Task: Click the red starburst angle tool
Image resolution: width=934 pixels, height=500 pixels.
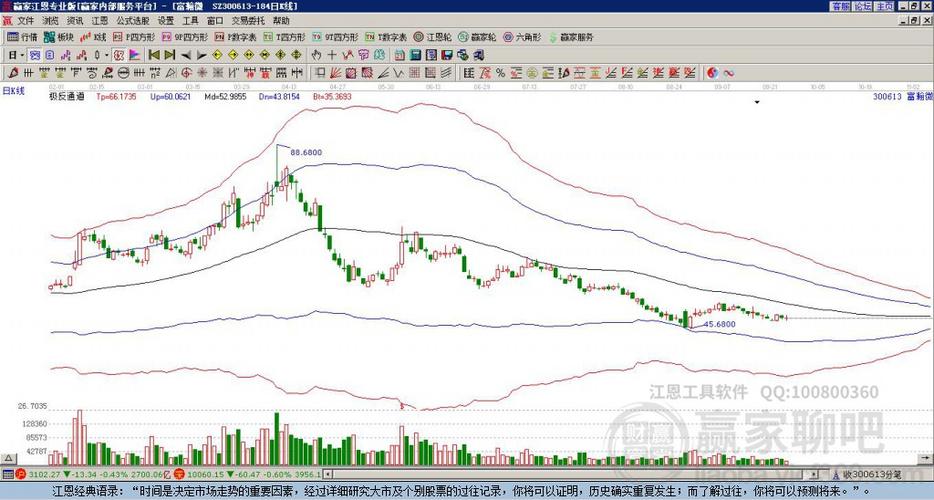Action: [x=203, y=73]
